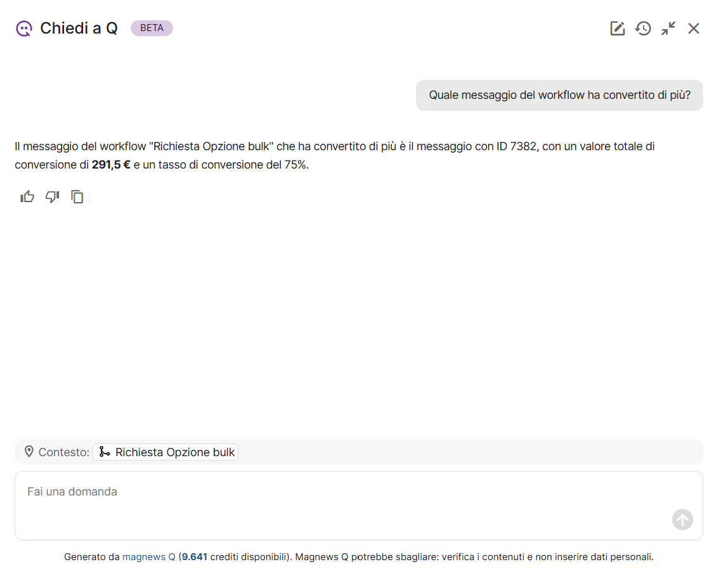Copy the response text
This screenshot has height=588, width=714.
(x=77, y=197)
